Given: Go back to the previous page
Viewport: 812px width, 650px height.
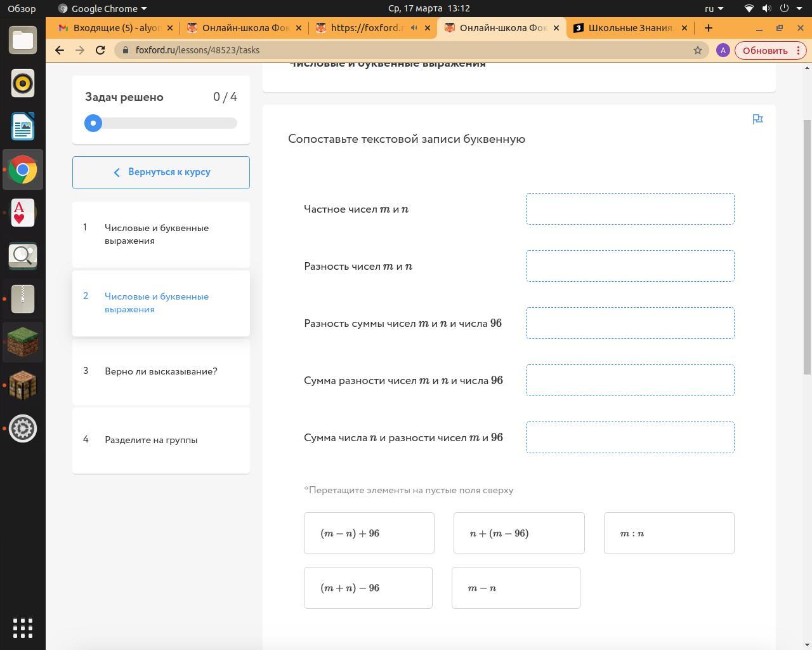Looking at the screenshot, I should point(60,50).
